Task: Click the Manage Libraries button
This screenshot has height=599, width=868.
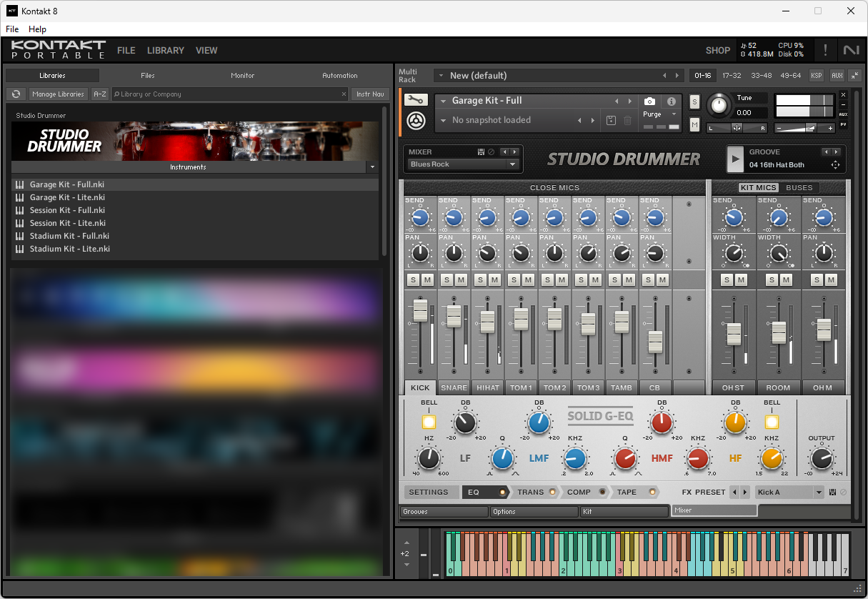Action: 59,94
